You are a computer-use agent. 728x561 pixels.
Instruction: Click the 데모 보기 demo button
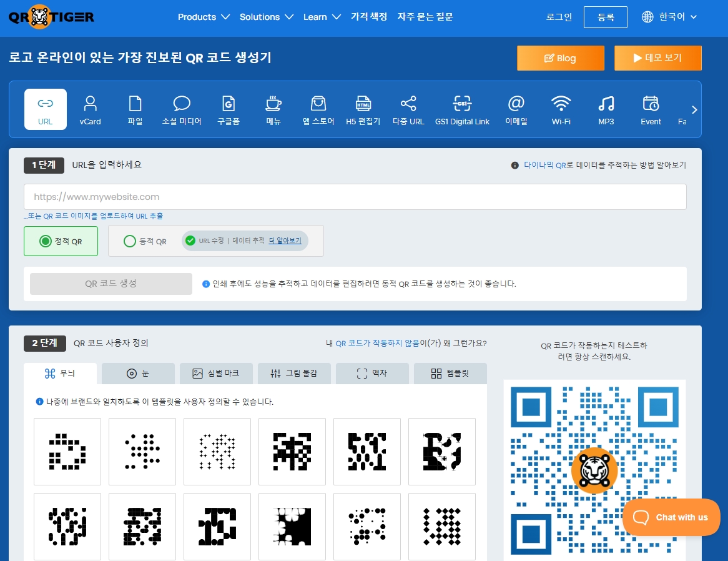pos(658,58)
